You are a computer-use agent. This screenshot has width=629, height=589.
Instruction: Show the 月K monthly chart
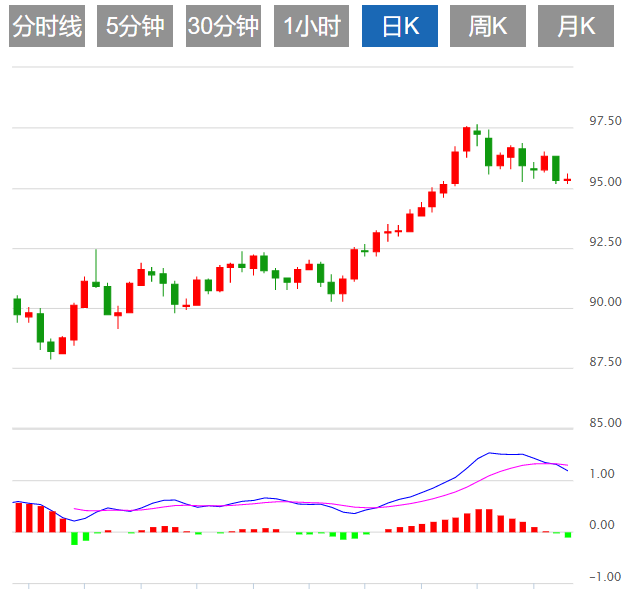click(x=575, y=27)
